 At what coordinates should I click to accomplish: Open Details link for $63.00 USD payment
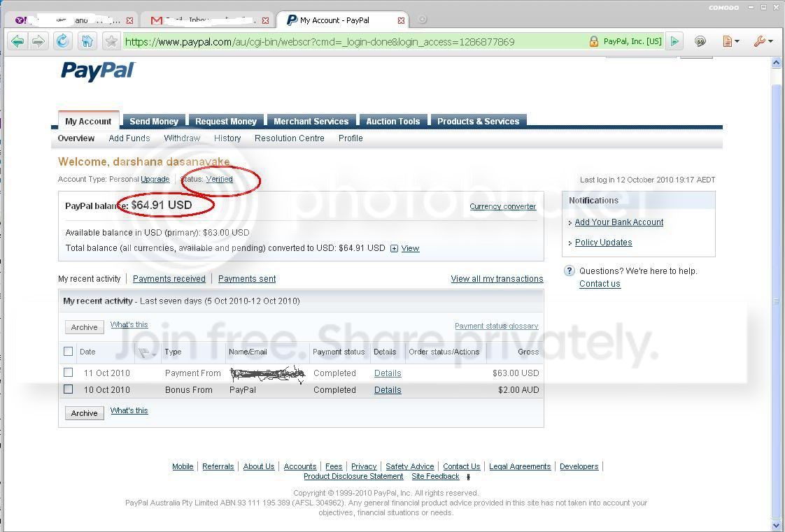coord(388,373)
